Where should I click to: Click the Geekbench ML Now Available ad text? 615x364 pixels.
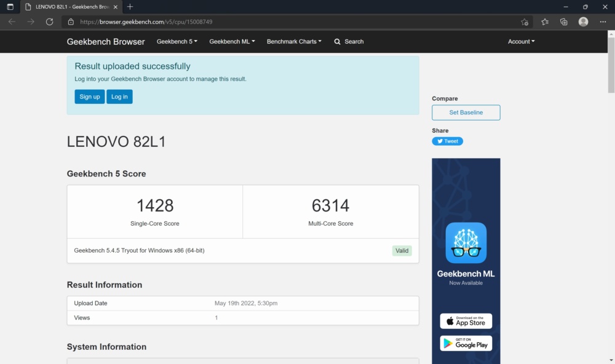click(466, 277)
